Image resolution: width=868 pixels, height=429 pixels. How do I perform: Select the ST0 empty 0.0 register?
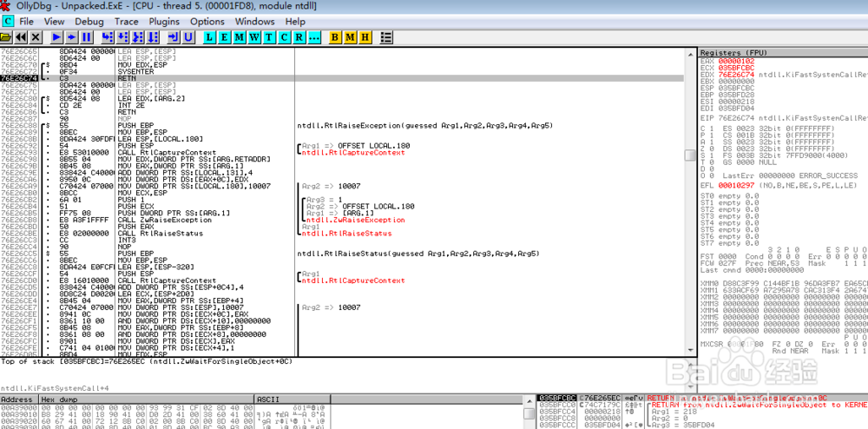(x=730, y=196)
